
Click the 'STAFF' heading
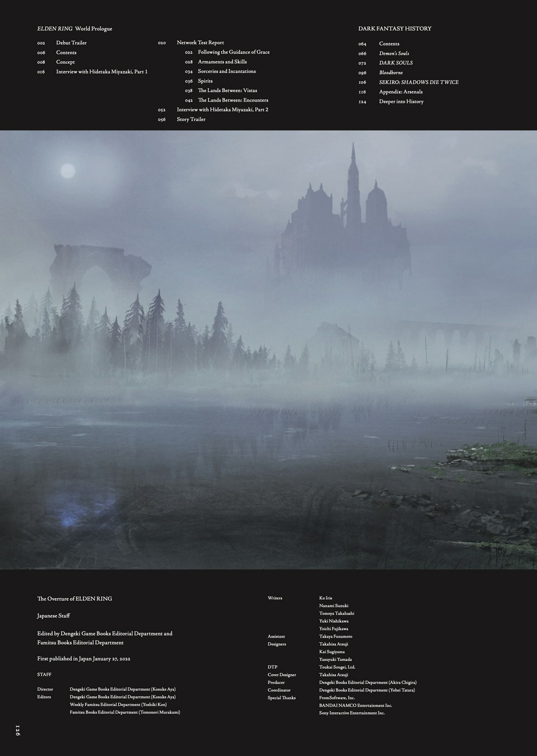pos(44,674)
